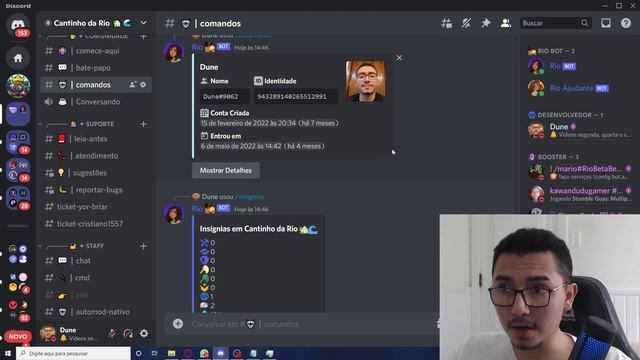Open the bate-papo channel
The width and height of the screenshot is (640, 360).
[x=96, y=68]
